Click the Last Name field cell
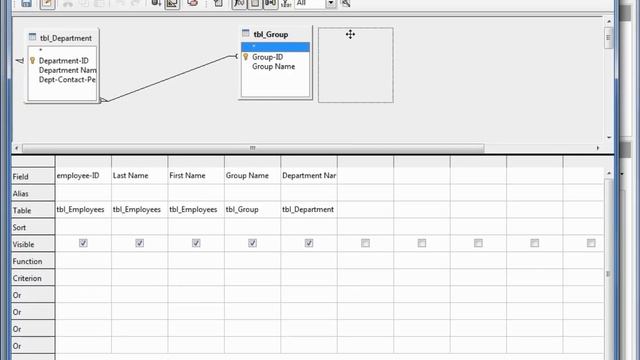Screen dimensions: 640x360 tap(140, 176)
